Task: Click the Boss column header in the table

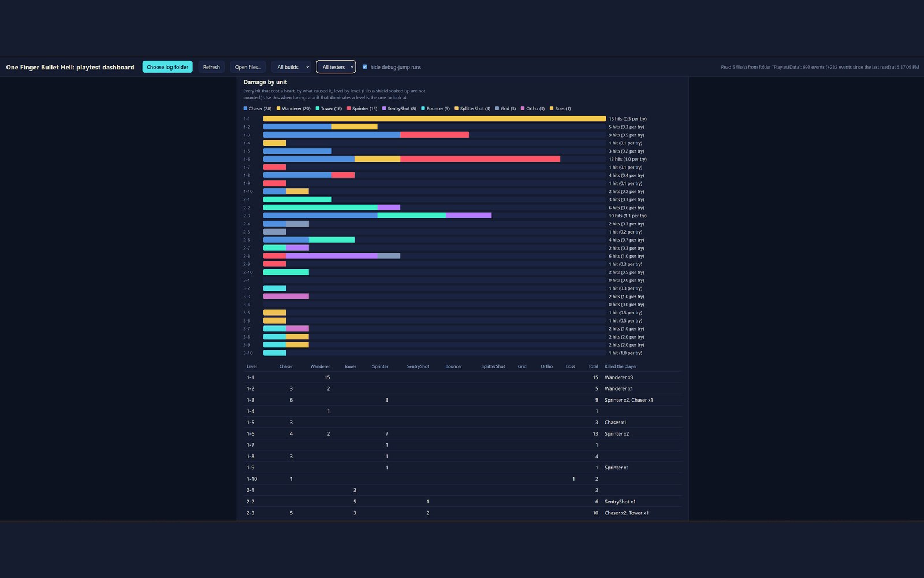Action: pyautogui.click(x=570, y=366)
